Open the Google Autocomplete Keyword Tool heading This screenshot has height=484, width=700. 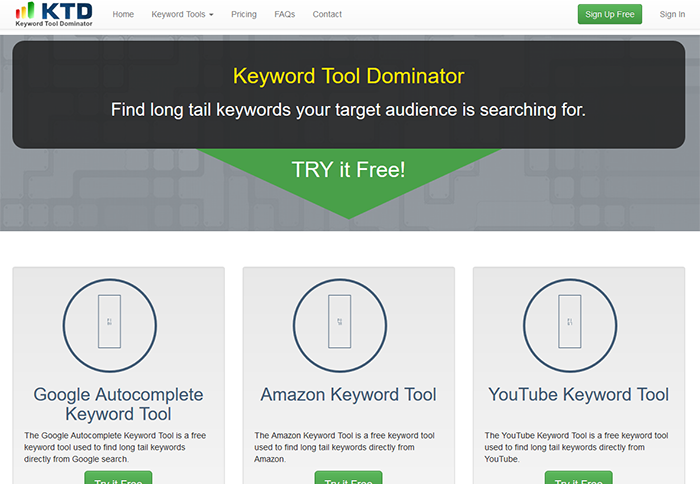tap(118, 404)
